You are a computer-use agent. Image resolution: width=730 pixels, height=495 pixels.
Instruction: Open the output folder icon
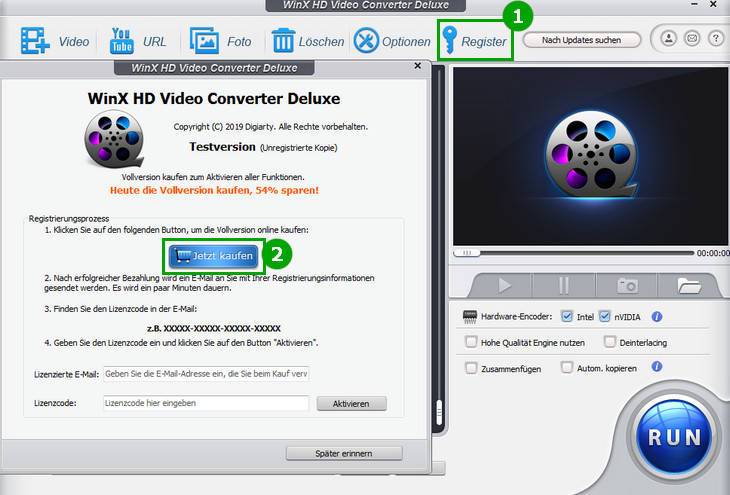tap(689, 285)
